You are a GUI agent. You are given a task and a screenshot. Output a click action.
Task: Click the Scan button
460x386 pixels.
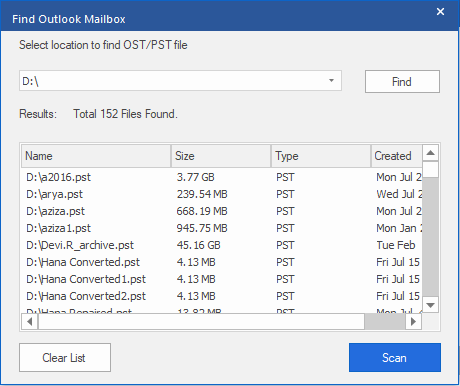(395, 358)
